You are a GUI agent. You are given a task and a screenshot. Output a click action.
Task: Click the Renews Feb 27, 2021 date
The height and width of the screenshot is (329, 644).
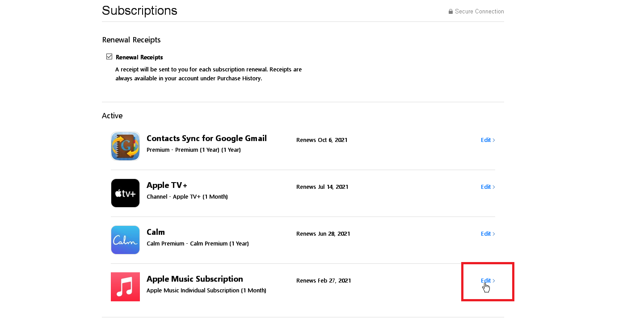[324, 280]
